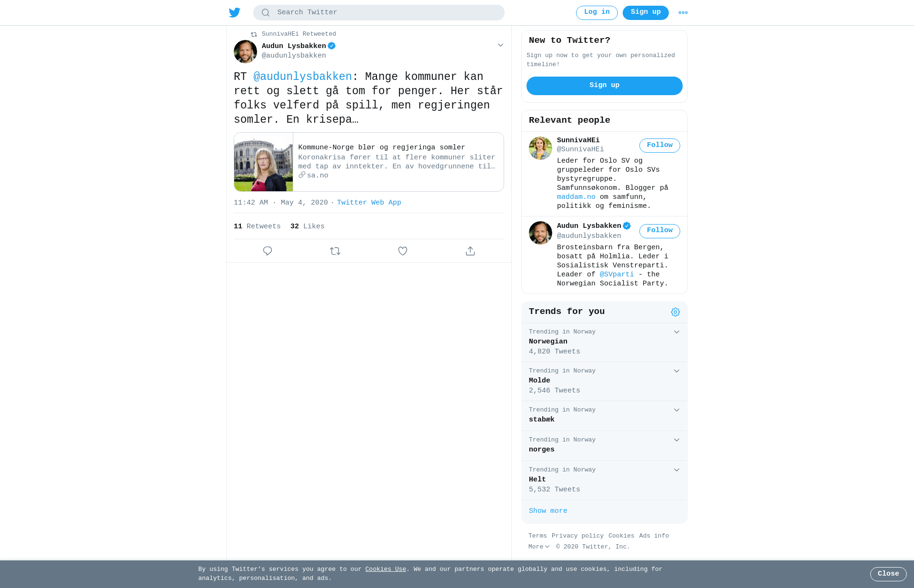The image size is (914, 588).
Task: Open the sa.no article card thumbnail
Action: 263,162
